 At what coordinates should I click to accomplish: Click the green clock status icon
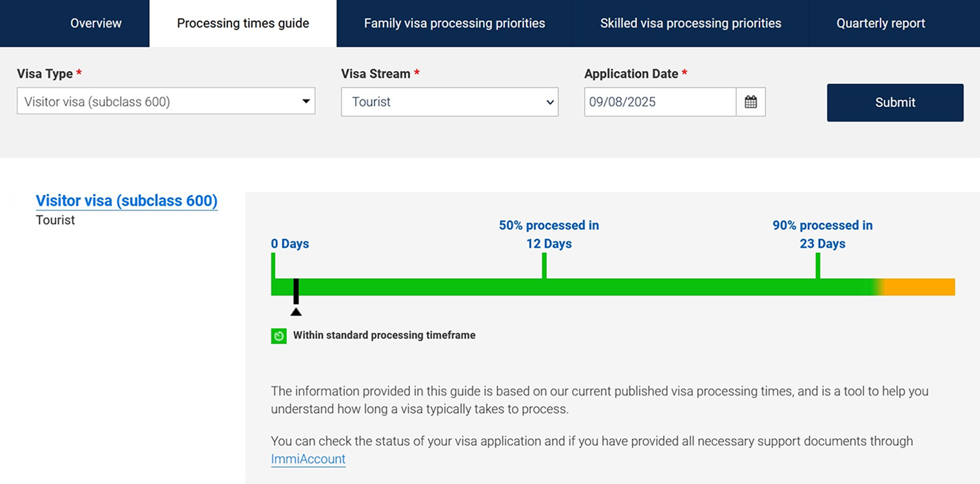[x=279, y=336]
